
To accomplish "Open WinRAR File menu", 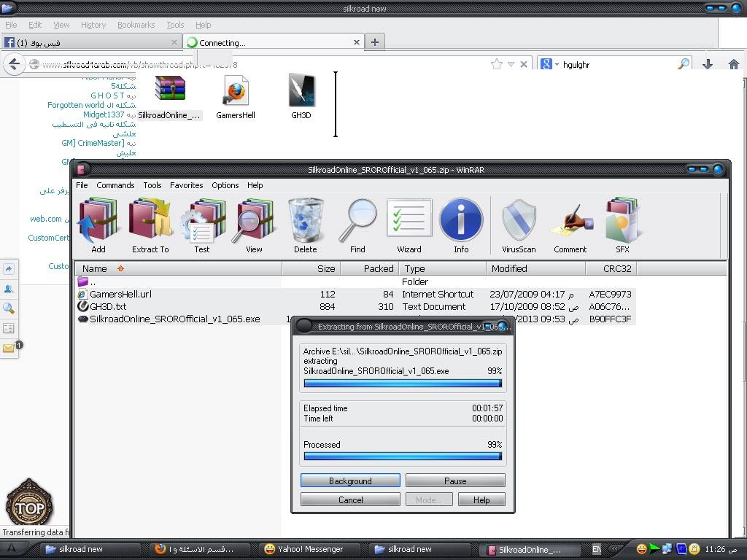I will pyautogui.click(x=82, y=185).
